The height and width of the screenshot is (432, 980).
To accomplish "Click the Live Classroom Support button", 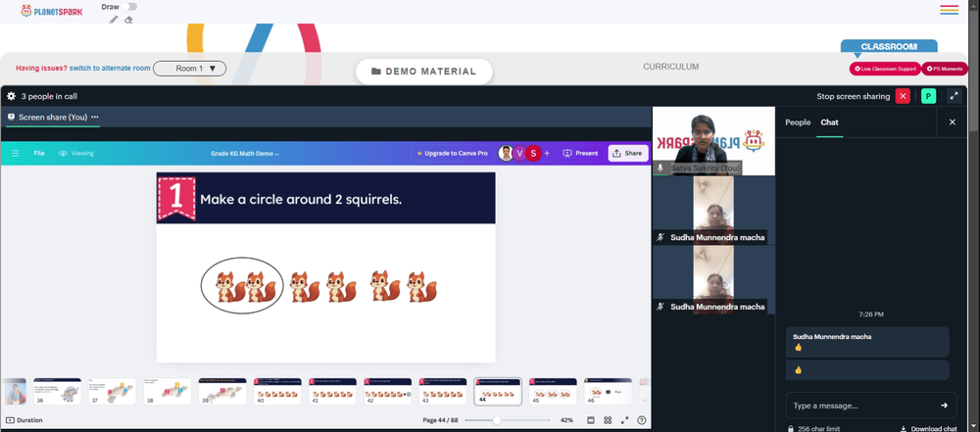I will pos(885,69).
